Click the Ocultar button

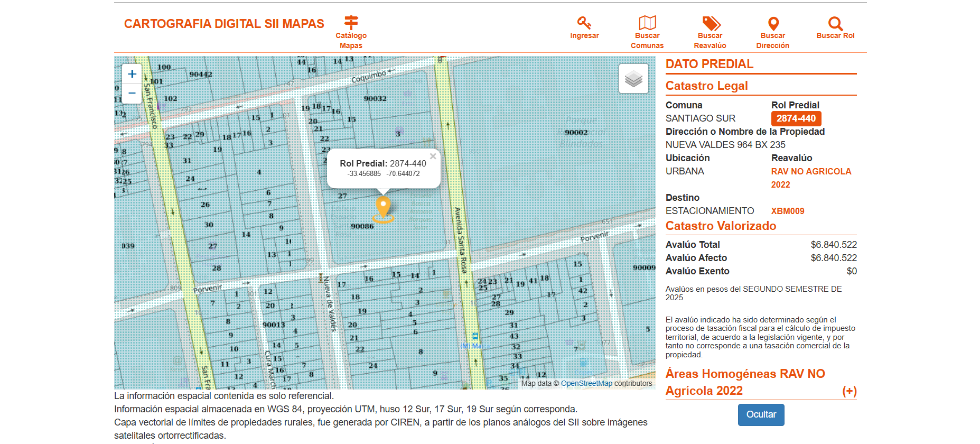(761, 415)
